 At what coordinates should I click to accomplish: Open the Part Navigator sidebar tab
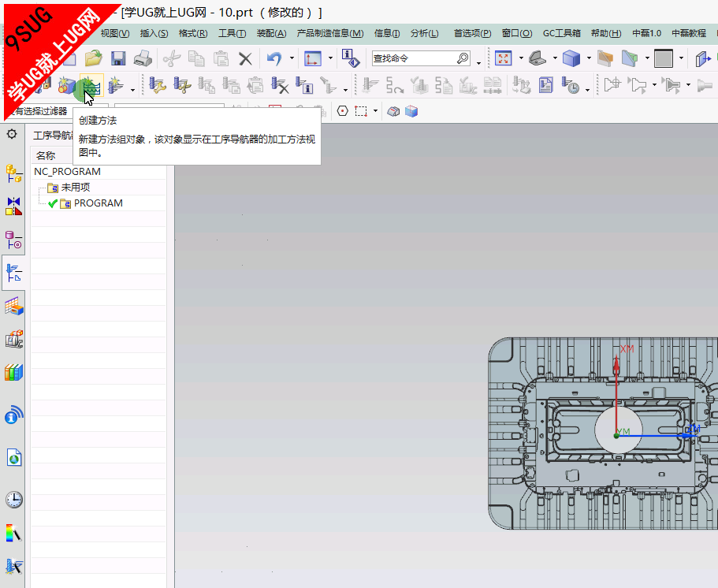tap(13, 240)
